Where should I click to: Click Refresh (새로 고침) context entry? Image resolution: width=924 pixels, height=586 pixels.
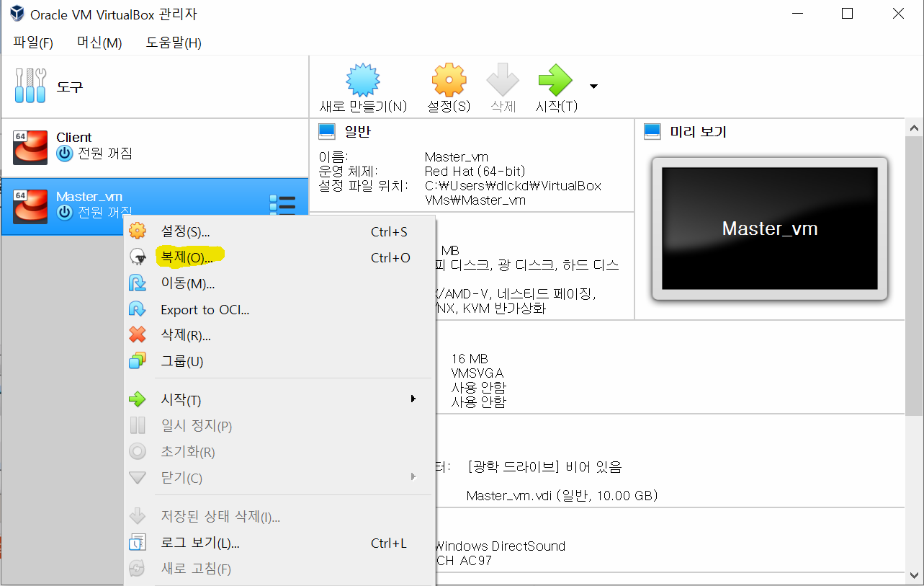point(279,569)
